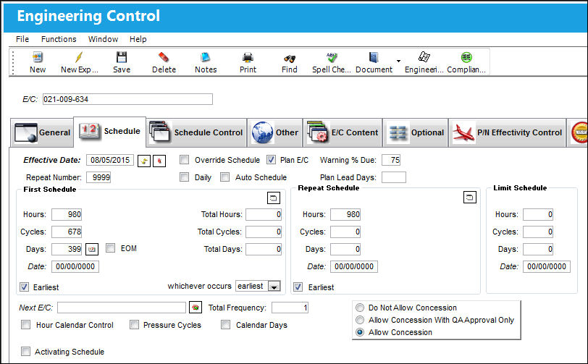
Task: Click the Warning % Due field
Action: coord(391,160)
